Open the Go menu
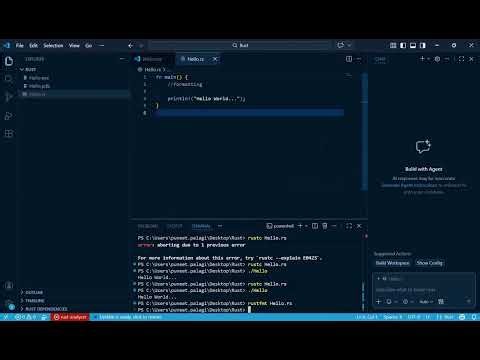The image size is (480, 360). tap(88, 45)
